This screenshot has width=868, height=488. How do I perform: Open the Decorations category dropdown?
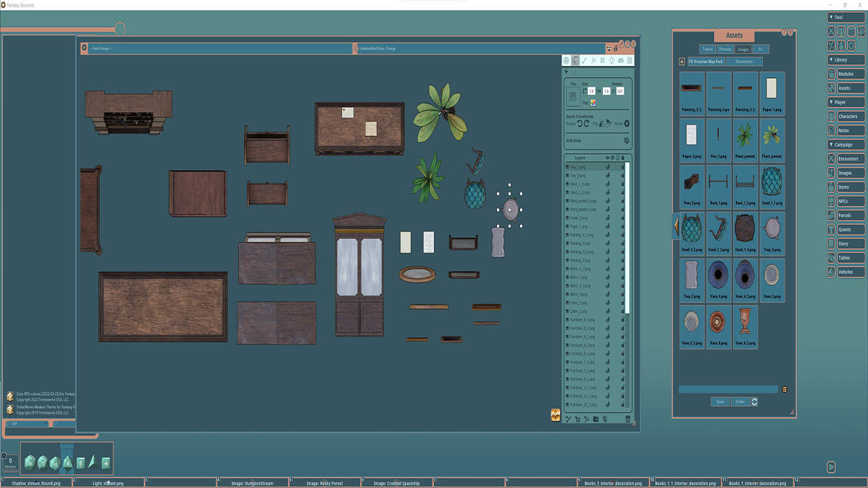point(744,61)
